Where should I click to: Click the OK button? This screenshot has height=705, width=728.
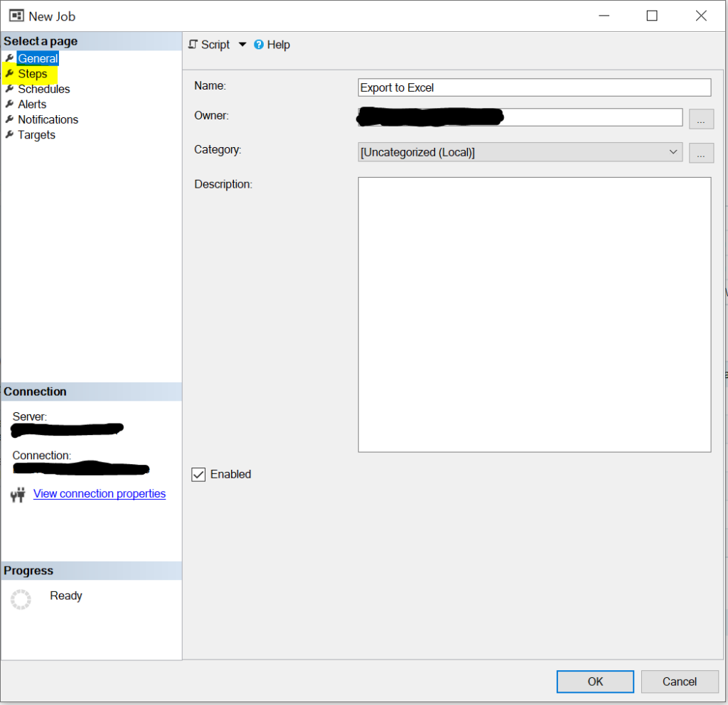coord(594,681)
